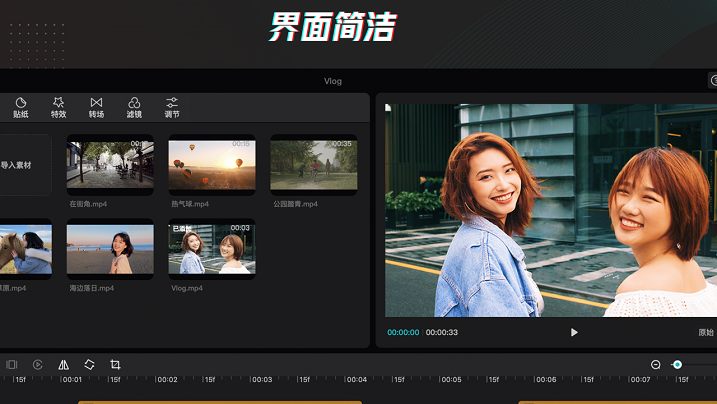Click 导入素材 to import media
Viewport: 717px width, 404px height.
[17, 165]
